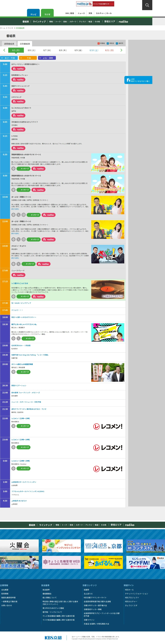
Task: Open カルチャー / ホール menu item
Action: (104, 13)
